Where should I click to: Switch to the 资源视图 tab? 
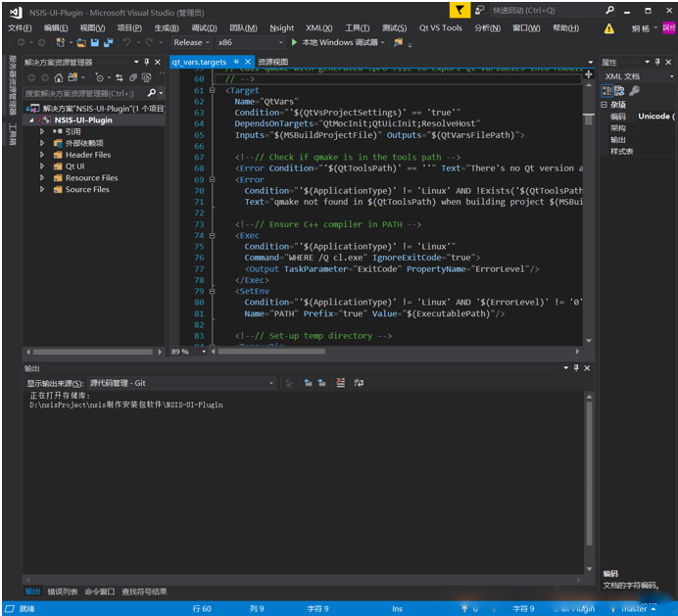click(x=272, y=62)
